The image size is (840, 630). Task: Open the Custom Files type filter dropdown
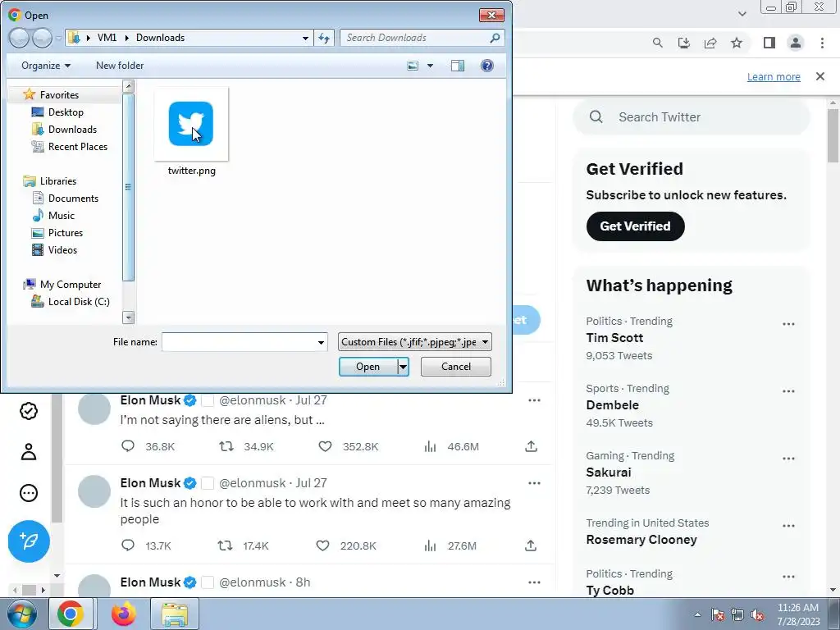click(414, 342)
